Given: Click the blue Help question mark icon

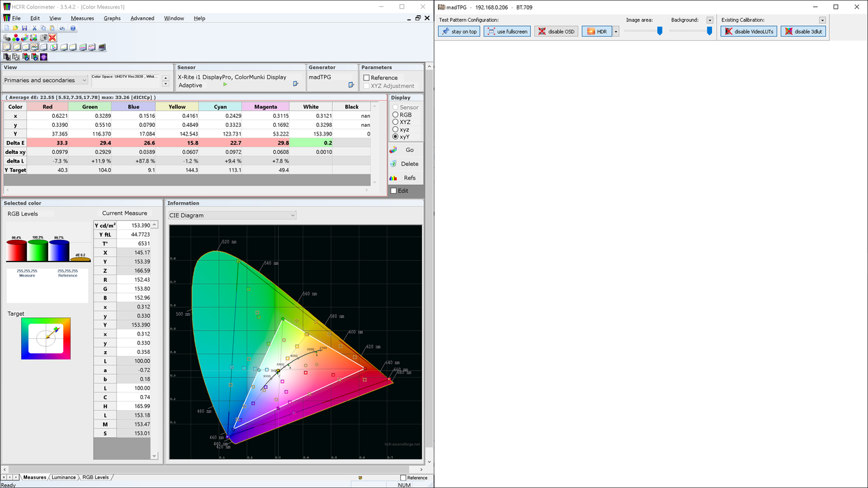Looking at the screenshot, I should [x=73, y=28].
